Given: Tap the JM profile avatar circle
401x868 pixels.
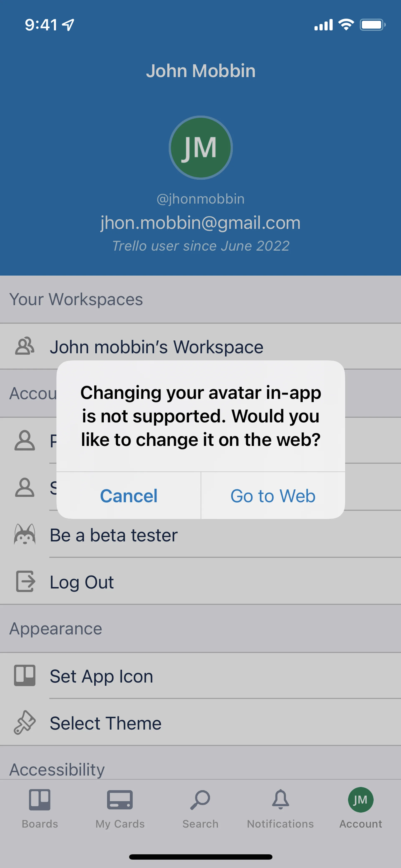Looking at the screenshot, I should 200,148.
